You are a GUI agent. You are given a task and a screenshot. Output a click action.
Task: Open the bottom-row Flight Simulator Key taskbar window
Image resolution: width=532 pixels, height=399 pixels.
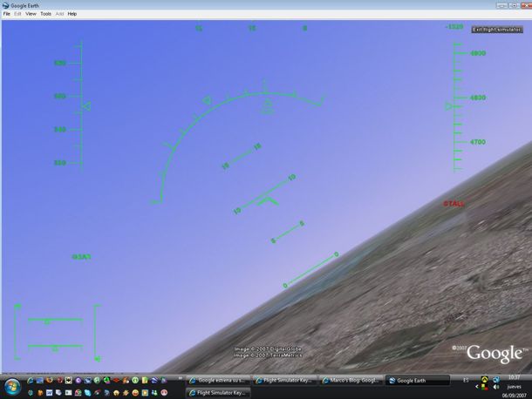(x=220, y=393)
